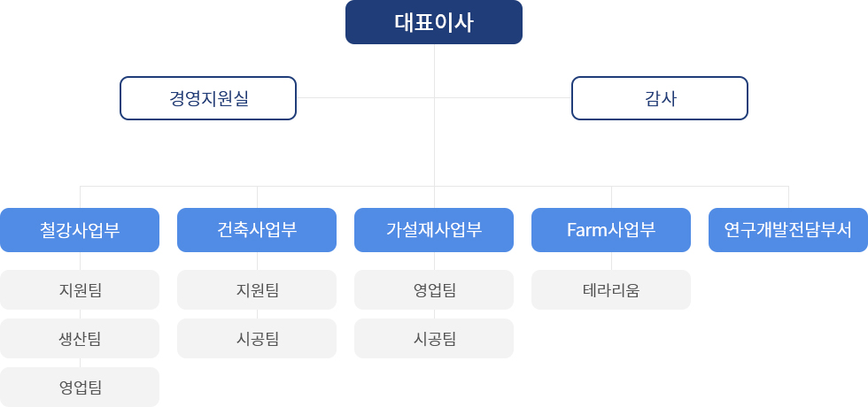Select 영업팀 under 가설재사업부
The height and width of the screenshot is (407, 868).
click(434, 290)
